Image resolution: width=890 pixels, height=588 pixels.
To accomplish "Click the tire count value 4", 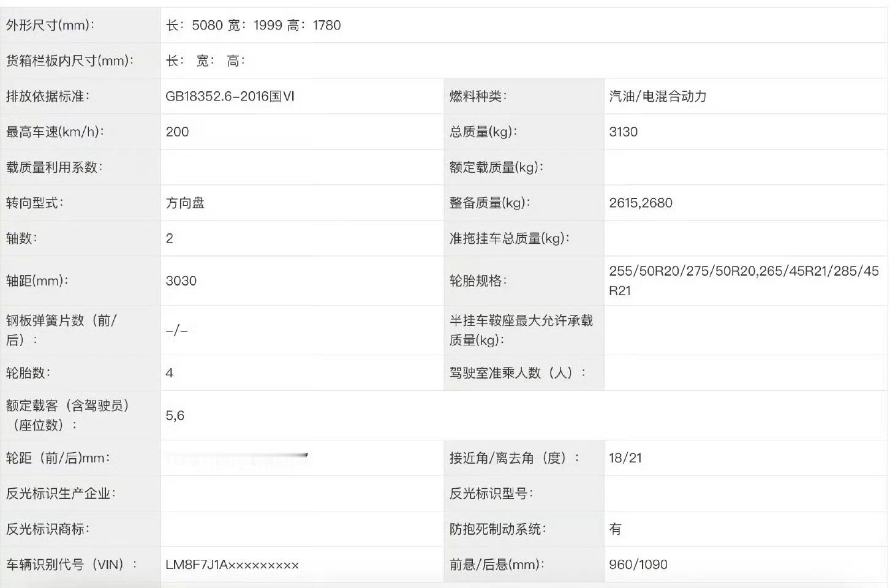I will tap(170, 373).
